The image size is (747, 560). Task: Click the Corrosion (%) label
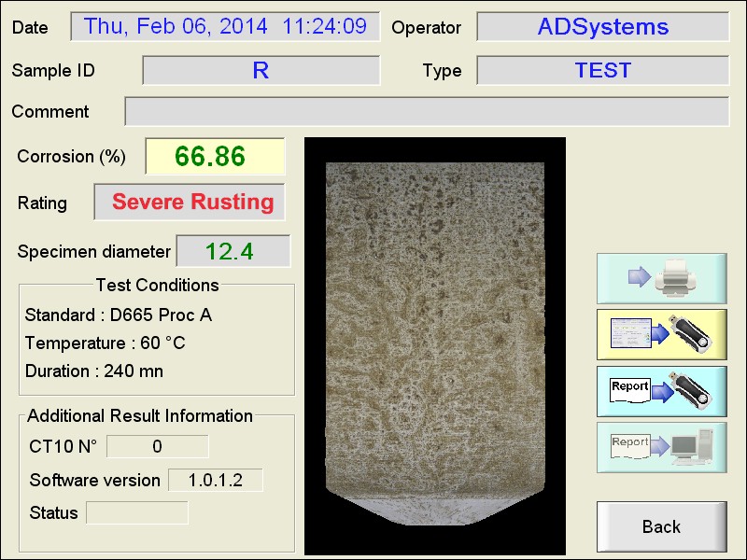[72, 156]
